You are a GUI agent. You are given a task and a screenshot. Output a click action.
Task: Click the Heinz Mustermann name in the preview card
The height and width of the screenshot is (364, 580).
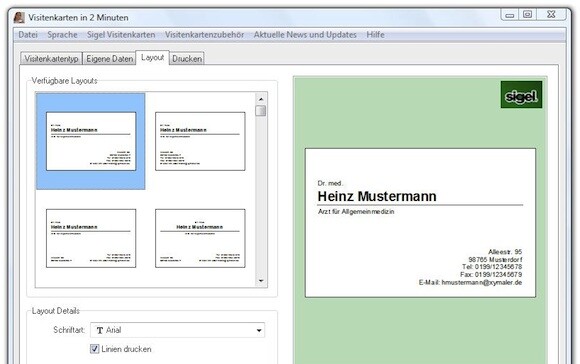coord(377,196)
